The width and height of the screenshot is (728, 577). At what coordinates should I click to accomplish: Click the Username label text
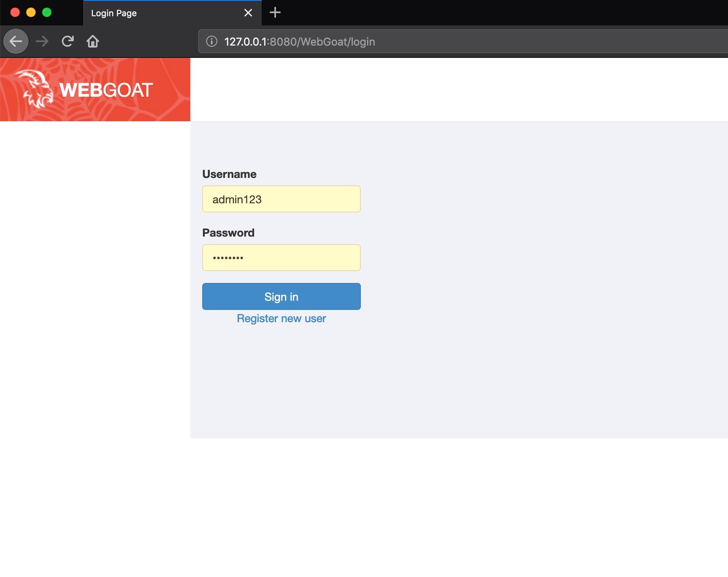coord(229,174)
